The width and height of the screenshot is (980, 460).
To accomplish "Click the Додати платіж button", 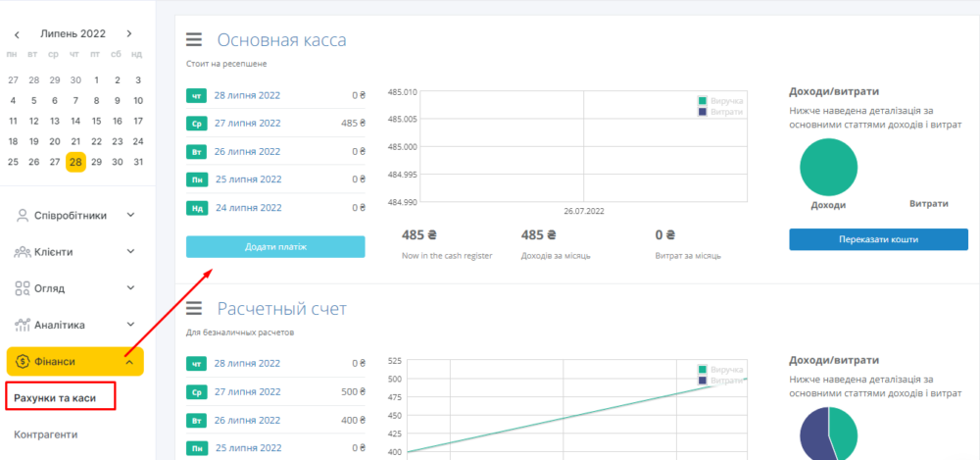I will click(x=275, y=246).
